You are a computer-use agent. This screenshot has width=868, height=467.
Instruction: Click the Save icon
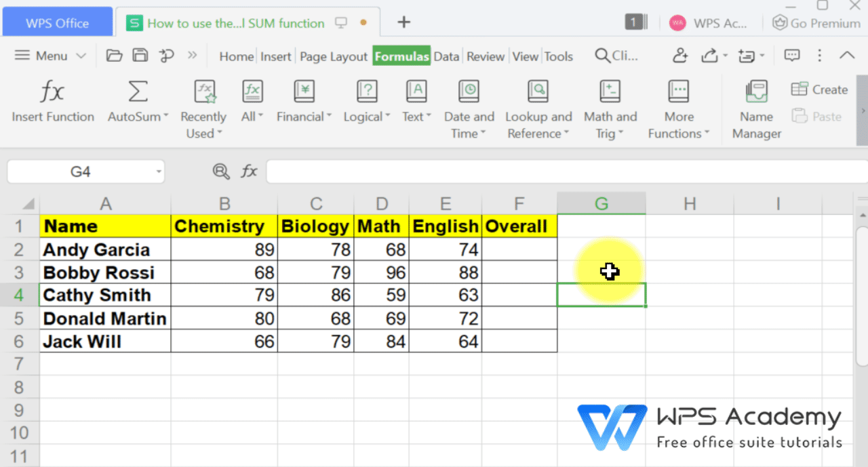[140, 56]
